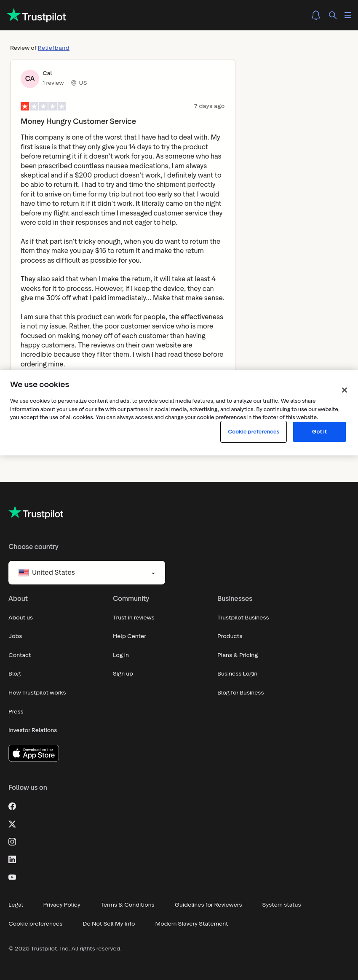The width and height of the screenshot is (358, 980).
Task: Open Terms & Conditions footer link
Action: tap(128, 905)
